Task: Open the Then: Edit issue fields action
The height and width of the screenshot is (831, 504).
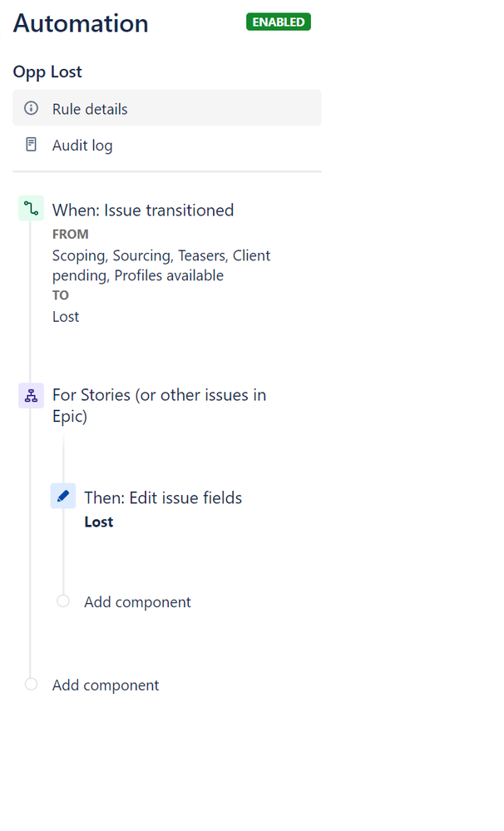Action: pyautogui.click(x=163, y=497)
